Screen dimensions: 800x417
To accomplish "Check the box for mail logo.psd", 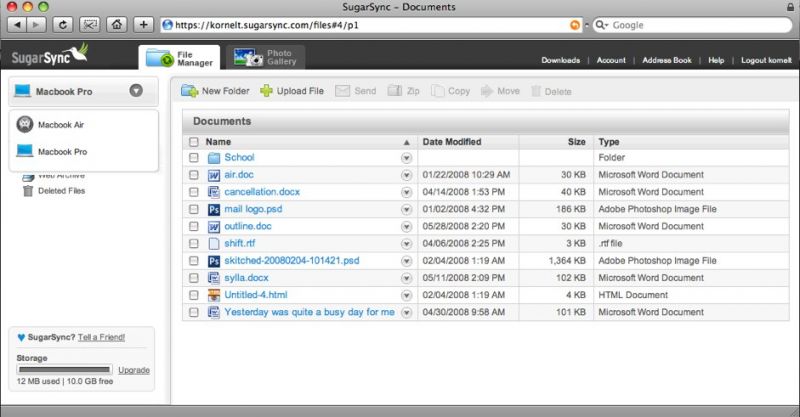I will click(x=194, y=209).
